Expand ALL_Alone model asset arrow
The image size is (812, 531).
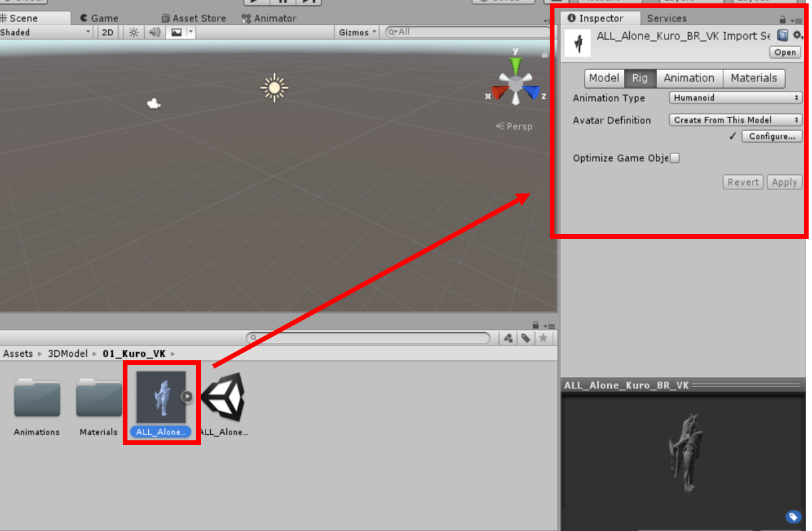point(187,396)
